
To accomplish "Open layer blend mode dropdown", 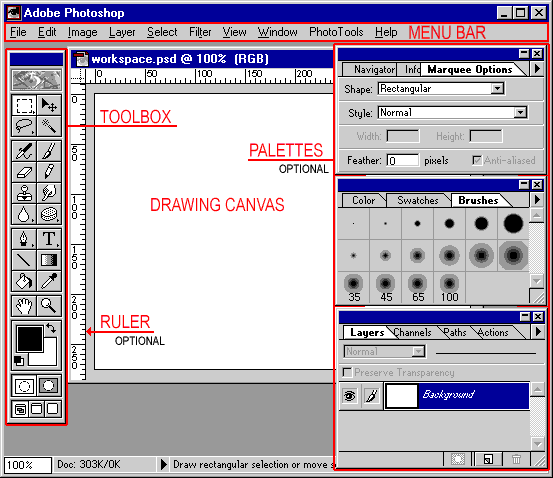I will (x=418, y=351).
